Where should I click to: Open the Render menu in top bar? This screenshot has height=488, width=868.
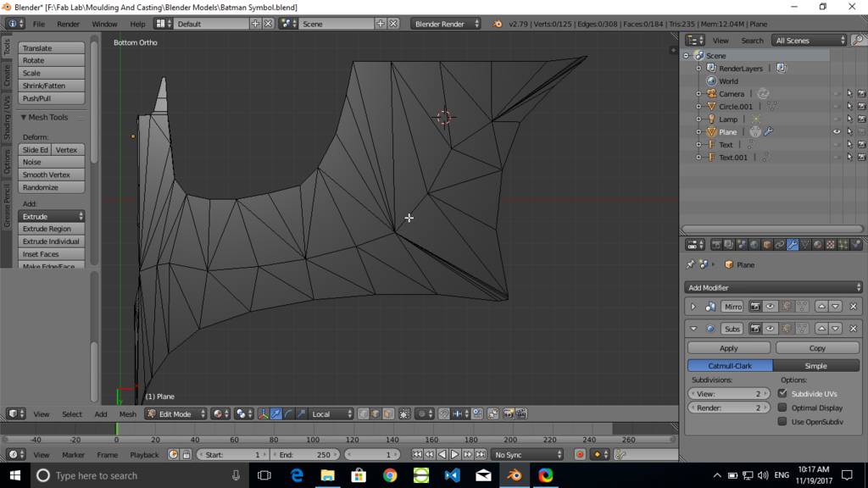pyautogui.click(x=68, y=24)
